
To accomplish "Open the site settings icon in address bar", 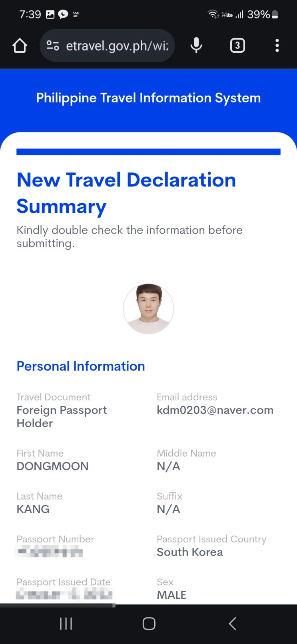I will (x=53, y=46).
